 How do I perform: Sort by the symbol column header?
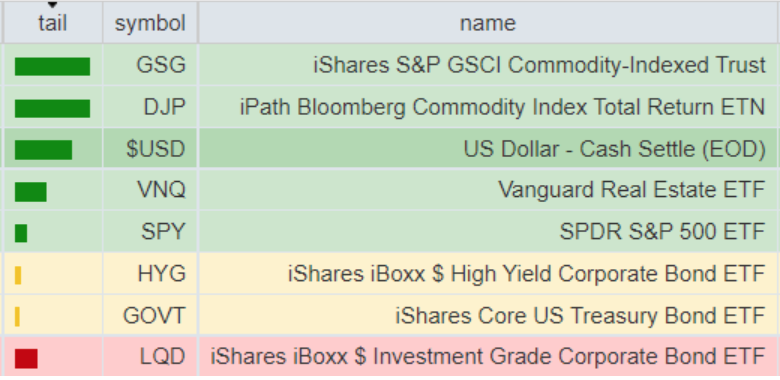pyautogui.click(x=150, y=22)
